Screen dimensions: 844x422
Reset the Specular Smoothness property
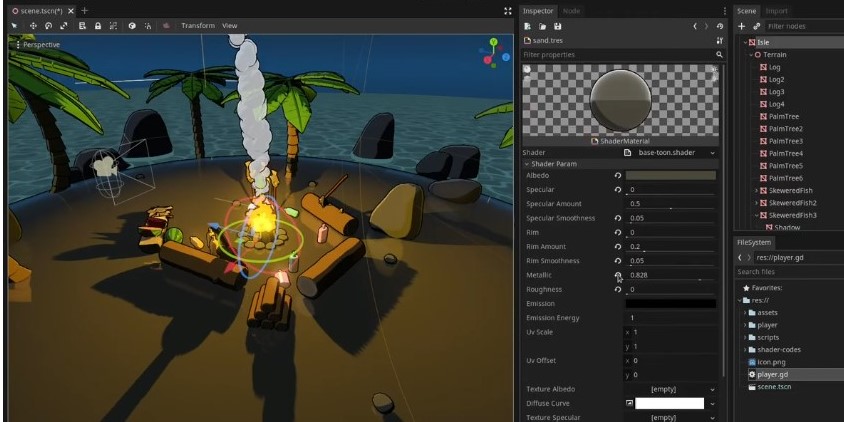[618, 219]
